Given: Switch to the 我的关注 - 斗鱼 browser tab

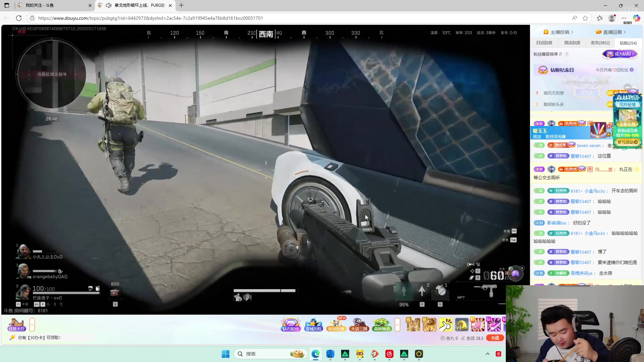Looking at the screenshot, I should click(54, 5).
